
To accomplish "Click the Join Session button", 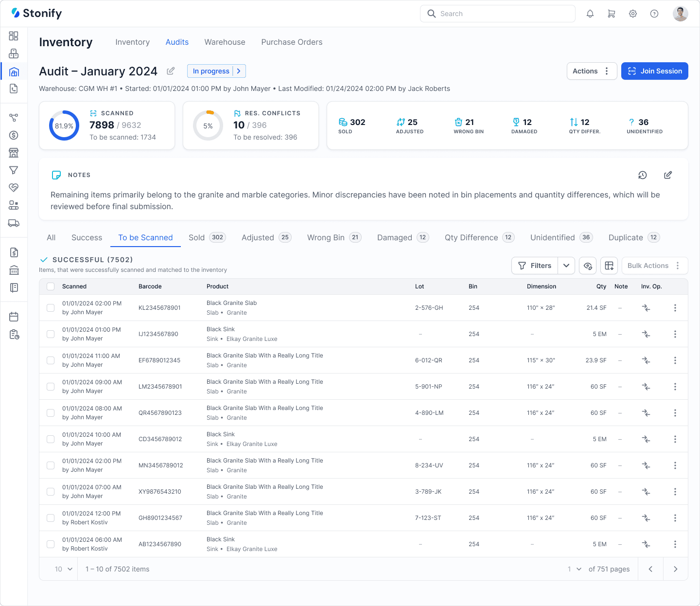I will tap(655, 71).
